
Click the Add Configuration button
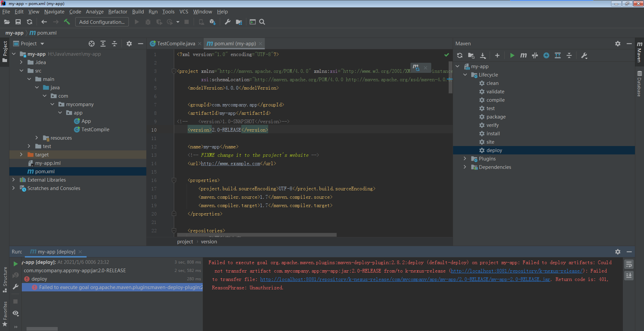(102, 22)
